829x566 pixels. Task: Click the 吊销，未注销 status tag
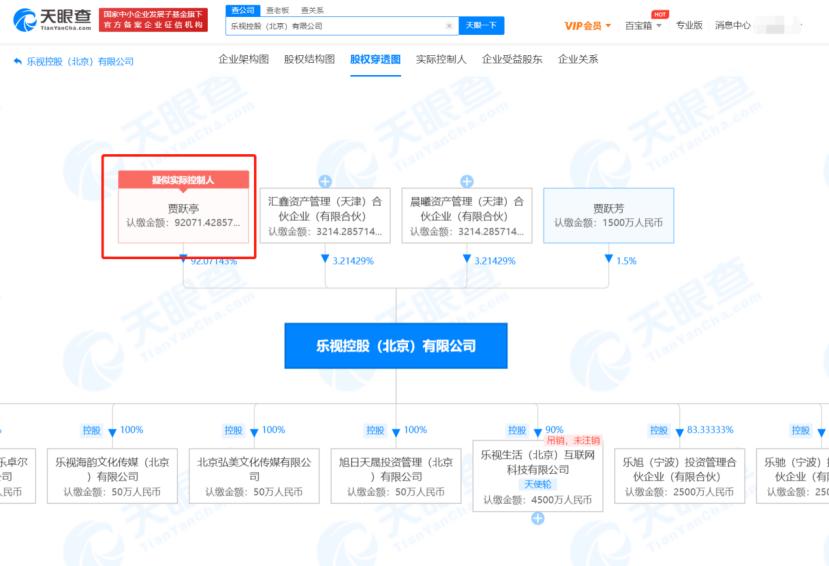(x=574, y=440)
